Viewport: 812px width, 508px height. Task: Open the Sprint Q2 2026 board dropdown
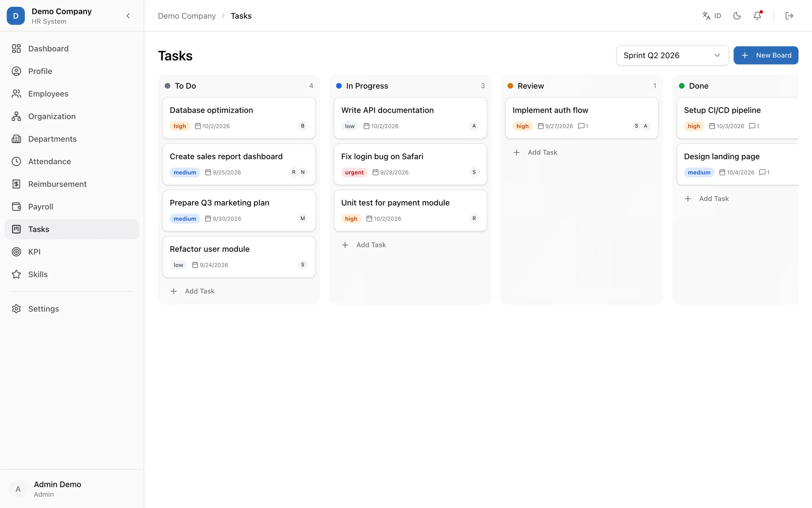click(x=672, y=55)
